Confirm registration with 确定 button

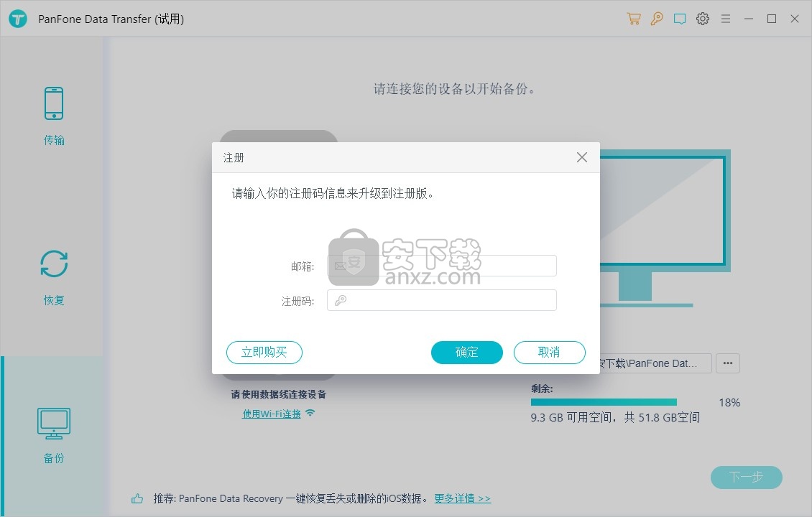pos(466,353)
